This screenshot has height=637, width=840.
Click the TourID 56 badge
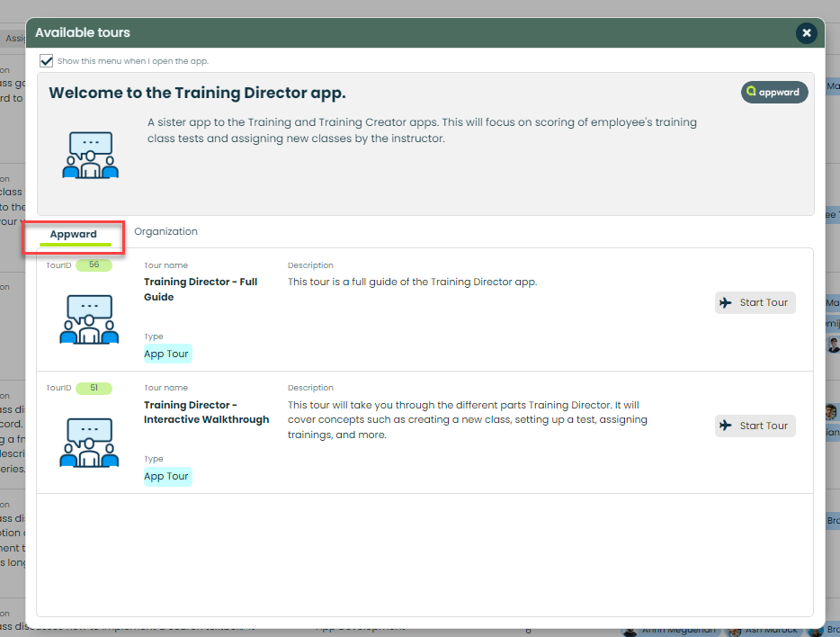click(x=94, y=265)
